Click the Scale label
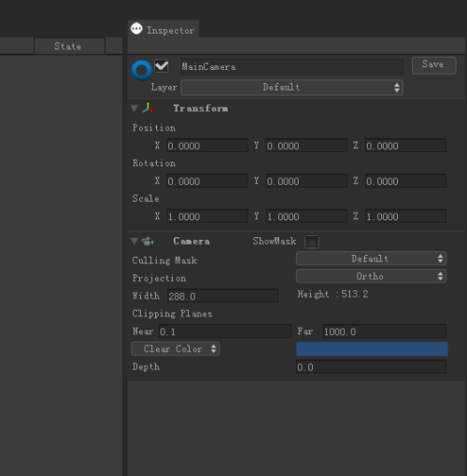Screen dimensions: 467x476 [146, 199]
